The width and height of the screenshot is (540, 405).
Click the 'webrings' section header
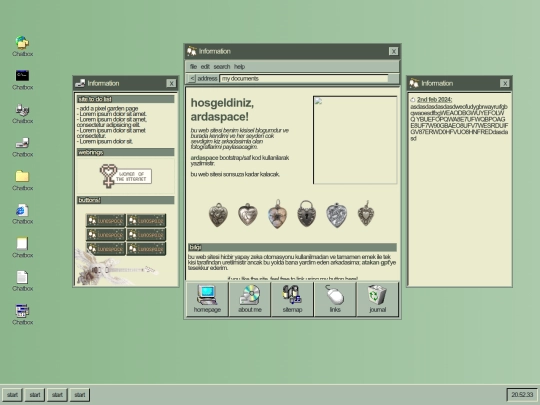[125, 152]
